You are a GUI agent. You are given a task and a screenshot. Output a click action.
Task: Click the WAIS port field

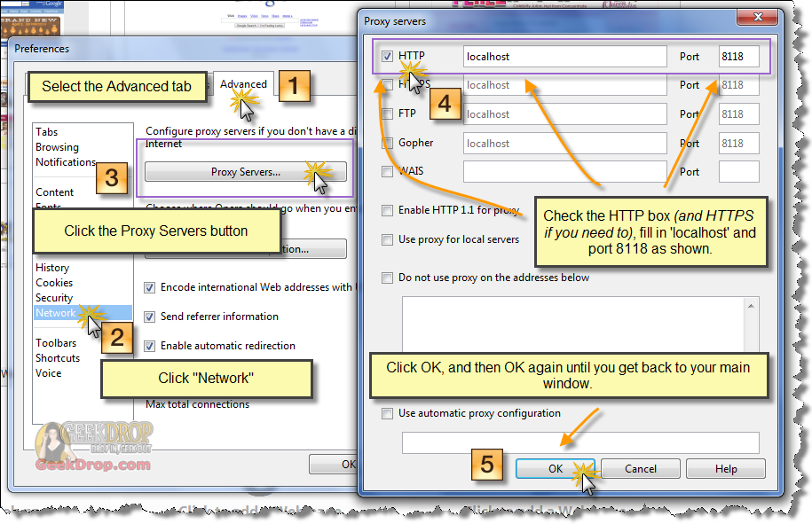[739, 172]
